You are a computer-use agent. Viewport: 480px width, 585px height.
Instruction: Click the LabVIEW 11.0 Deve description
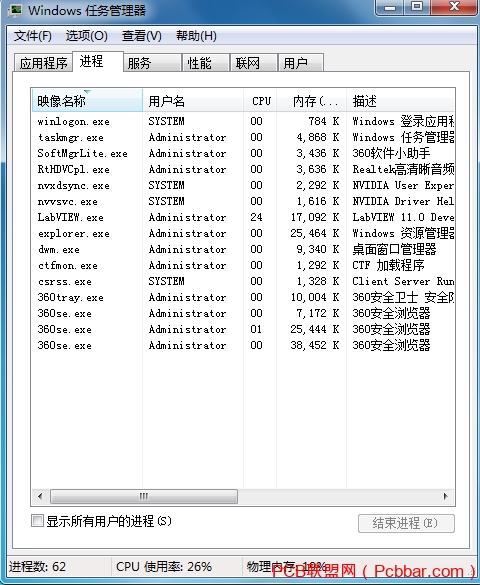[403, 217]
